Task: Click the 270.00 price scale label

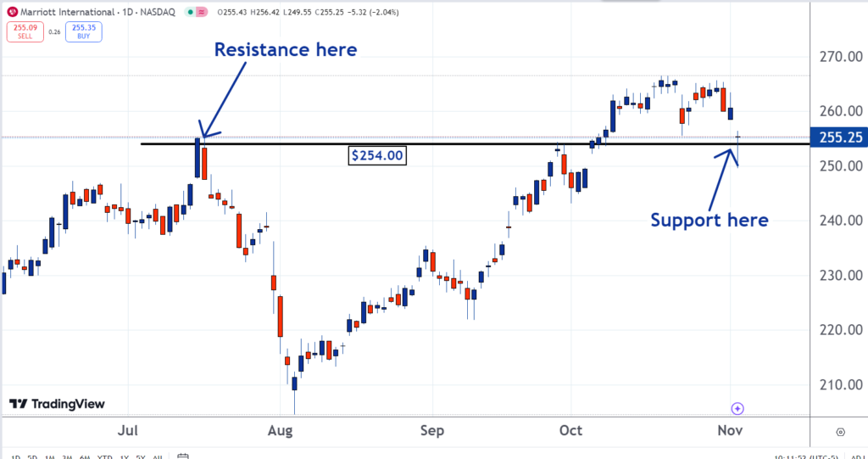Action: [x=836, y=57]
